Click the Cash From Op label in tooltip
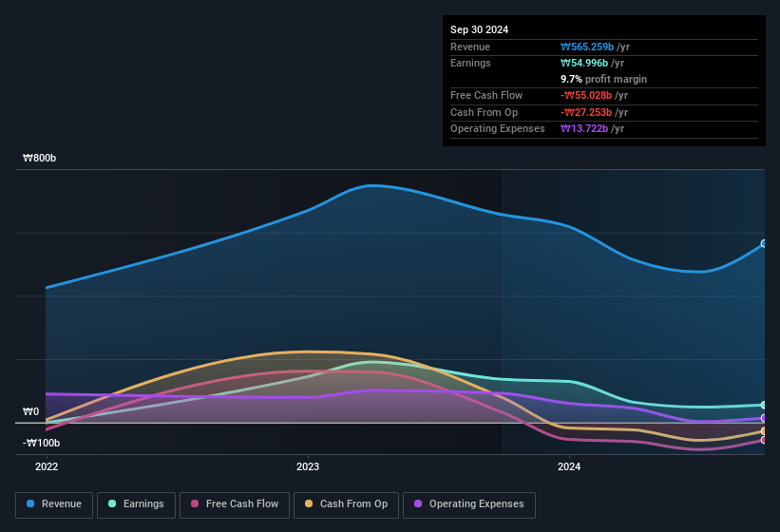780x532 pixels. click(x=484, y=112)
